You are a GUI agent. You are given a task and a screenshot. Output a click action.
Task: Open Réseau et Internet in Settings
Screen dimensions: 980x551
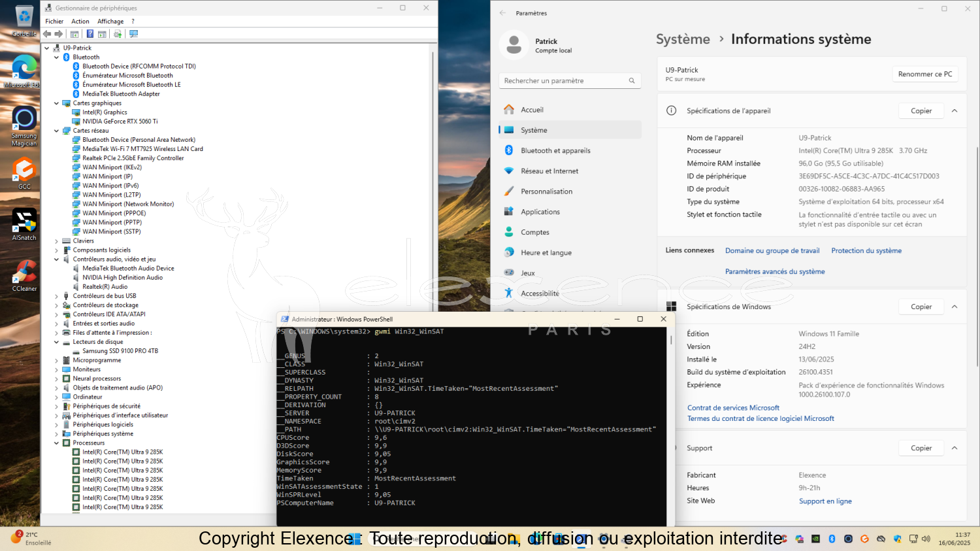pos(570,171)
